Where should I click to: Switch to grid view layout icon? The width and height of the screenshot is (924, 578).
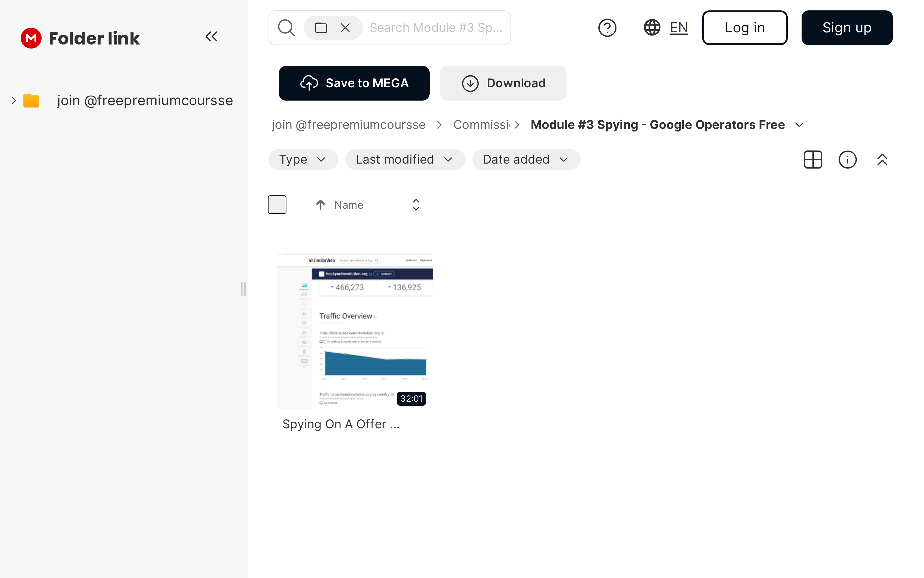[x=813, y=160]
